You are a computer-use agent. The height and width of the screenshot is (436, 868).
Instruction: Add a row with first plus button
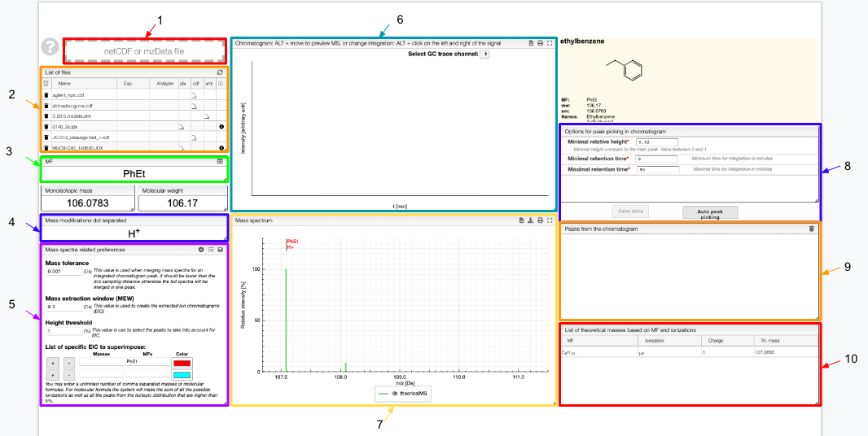pos(53,363)
